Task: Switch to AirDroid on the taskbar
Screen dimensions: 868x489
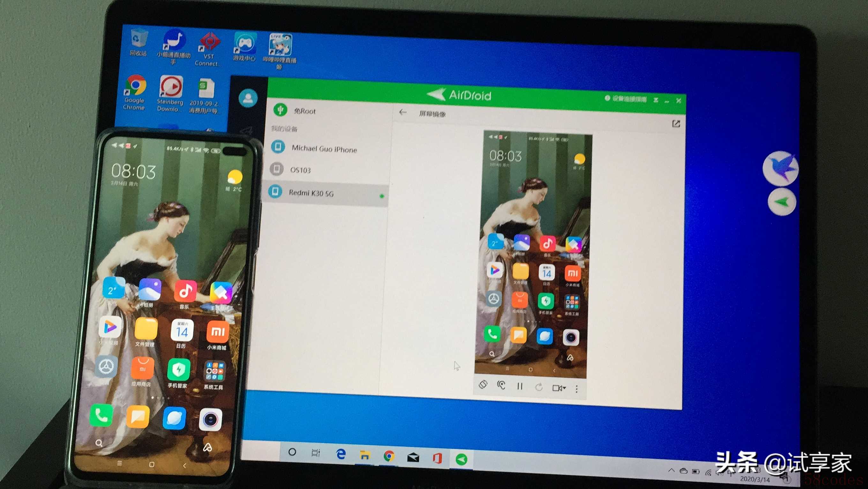Action: coord(462,459)
